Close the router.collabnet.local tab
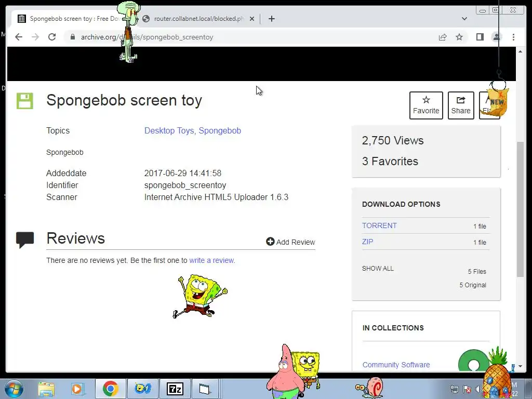This screenshot has width=532, height=399. (x=252, y=19)
